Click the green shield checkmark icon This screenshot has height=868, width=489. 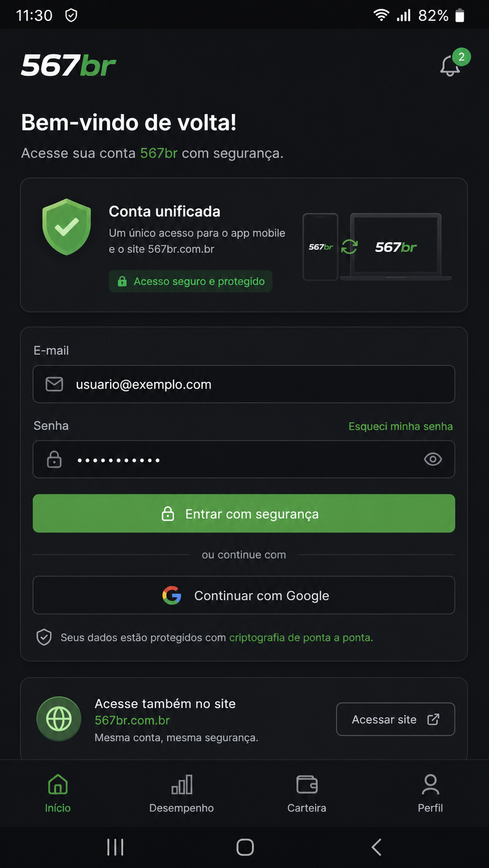point(67,227)
